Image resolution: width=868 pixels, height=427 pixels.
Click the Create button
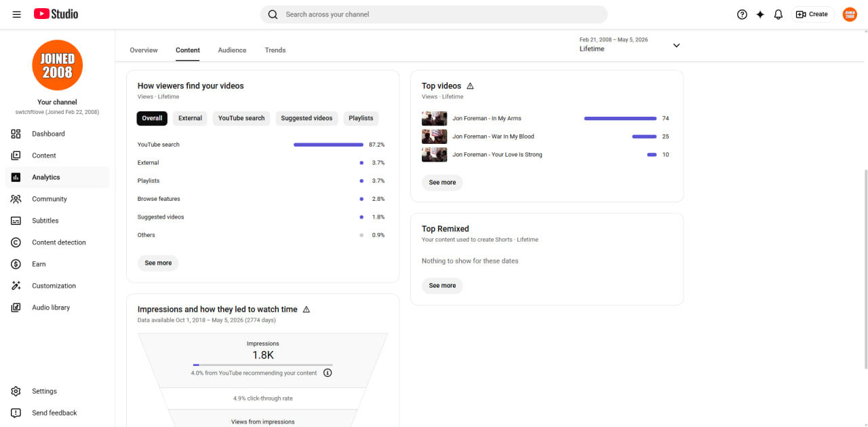(812, 14)
